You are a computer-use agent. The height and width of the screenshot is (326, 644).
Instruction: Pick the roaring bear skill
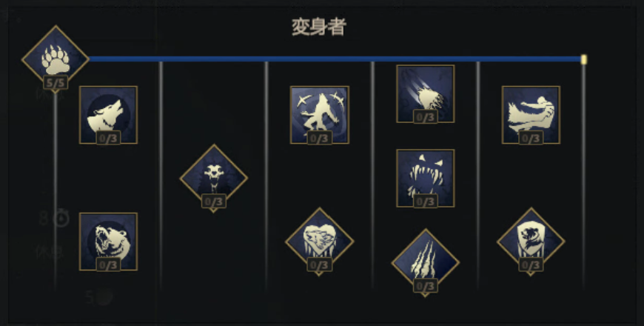(108, 242)
